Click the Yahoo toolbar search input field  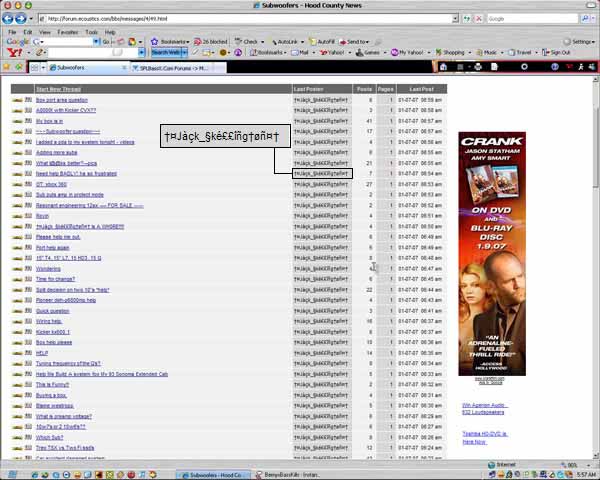click(92, 52)
